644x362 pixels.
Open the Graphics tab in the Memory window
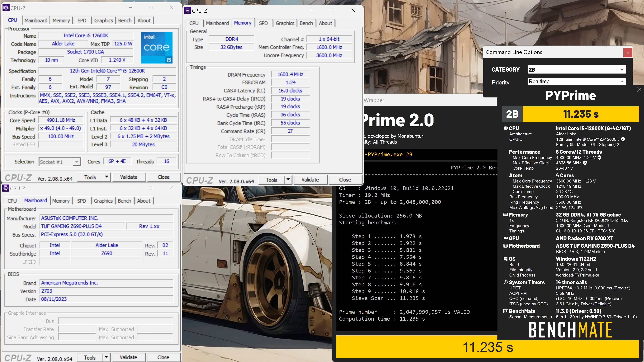coord(285,23)
